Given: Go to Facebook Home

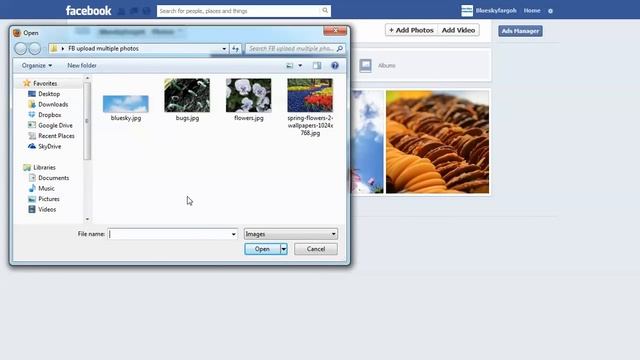Looking at the screenshot, I should 532,11.
